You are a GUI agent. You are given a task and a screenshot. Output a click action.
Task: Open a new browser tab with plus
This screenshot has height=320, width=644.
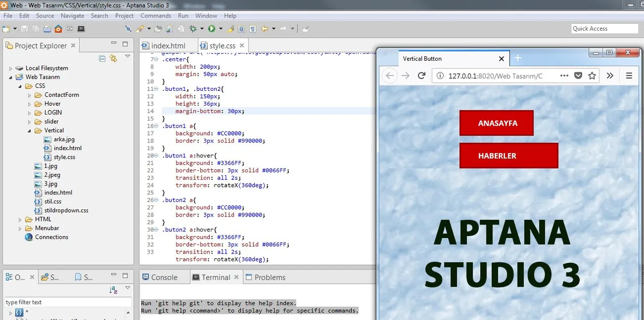tap(518, 58)
